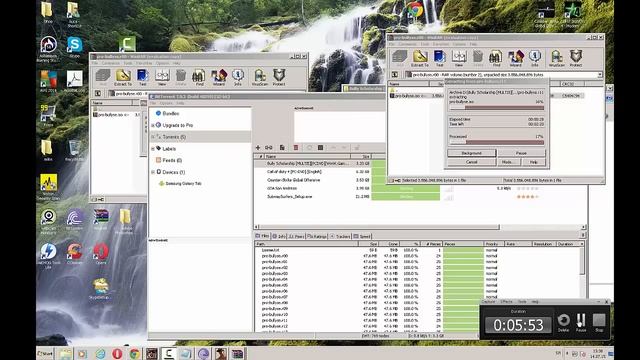Open the Skype desktop shortcut
Screen dimensions: 640x360
75,47
